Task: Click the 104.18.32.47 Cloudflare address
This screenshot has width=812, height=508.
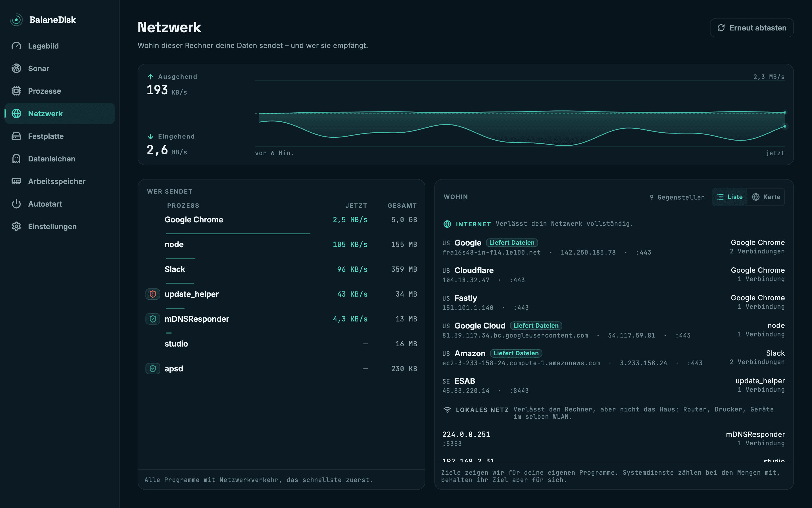Action: (x=466, y=280)
